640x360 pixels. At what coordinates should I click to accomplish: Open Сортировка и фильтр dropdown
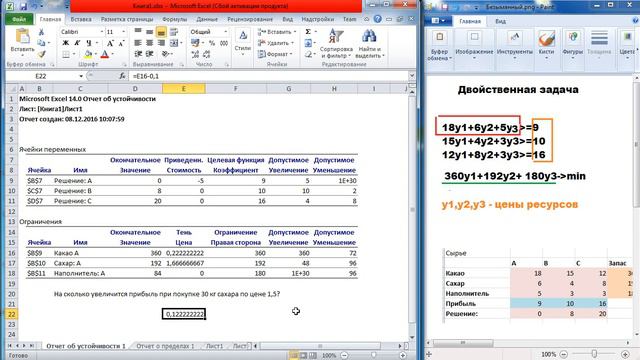click(x=336, y=44)
